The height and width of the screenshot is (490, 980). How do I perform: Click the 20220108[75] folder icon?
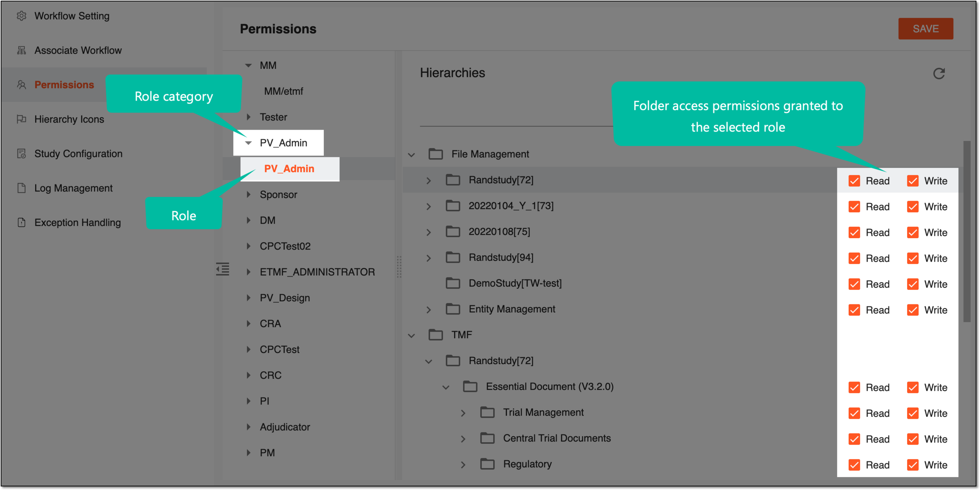pos(453,231)
